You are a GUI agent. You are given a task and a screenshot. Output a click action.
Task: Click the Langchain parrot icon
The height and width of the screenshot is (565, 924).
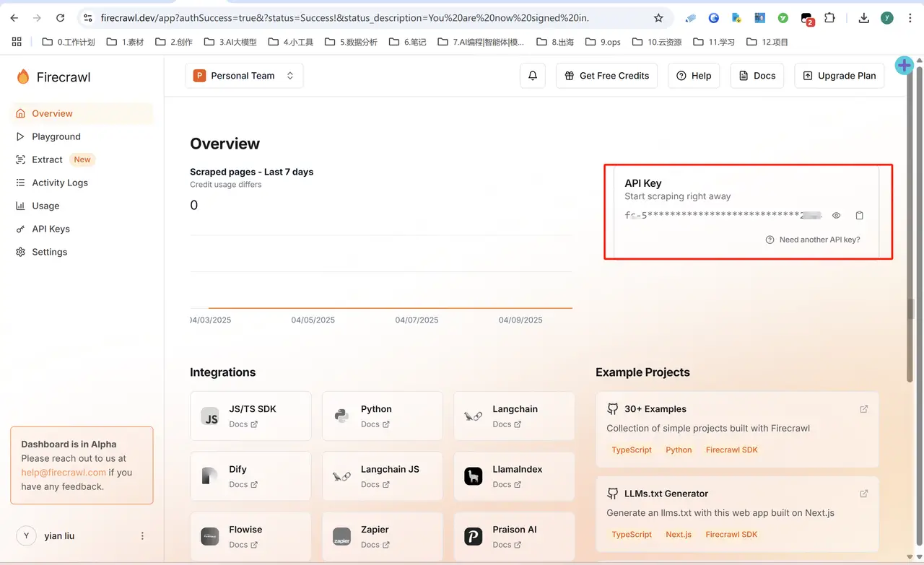[474, 416]
